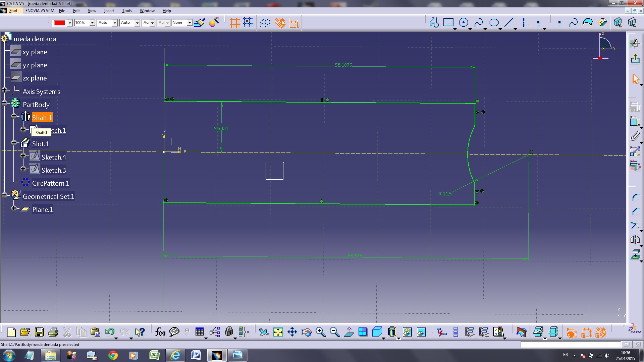
Task: Open the Tools menu
Action: 127,11
